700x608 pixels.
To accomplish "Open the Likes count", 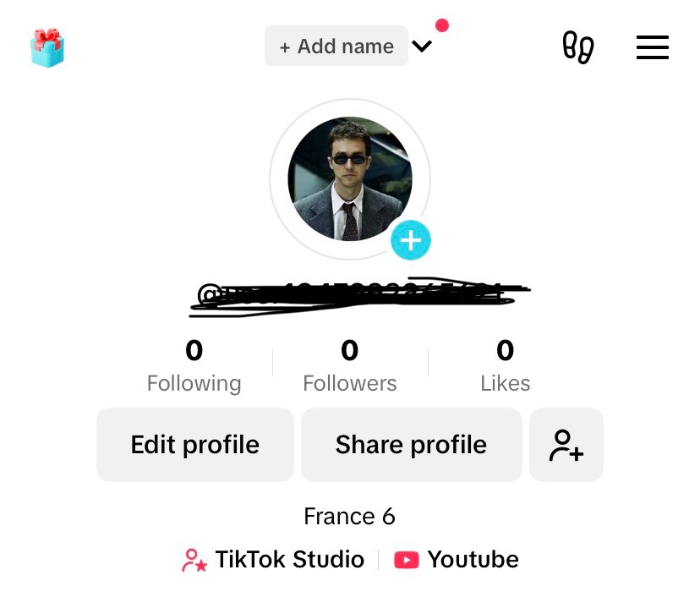I will click(x=505, y=366).
